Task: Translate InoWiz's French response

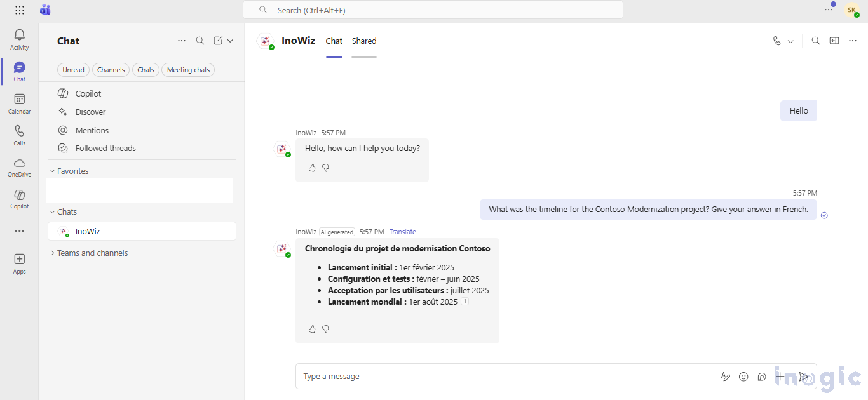Action: [x=402, y=232]
